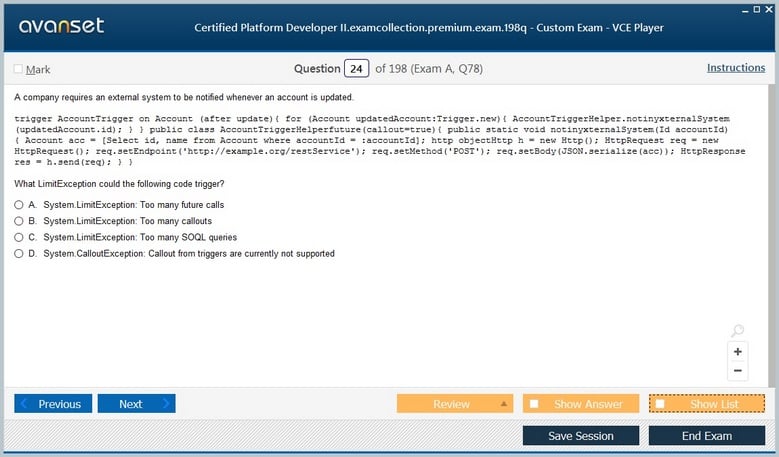Image resolution: width=779 pixels, height=457 pixels.
Task: Click the sentence 'A company requires an external system'
Action: click(184, 97)
